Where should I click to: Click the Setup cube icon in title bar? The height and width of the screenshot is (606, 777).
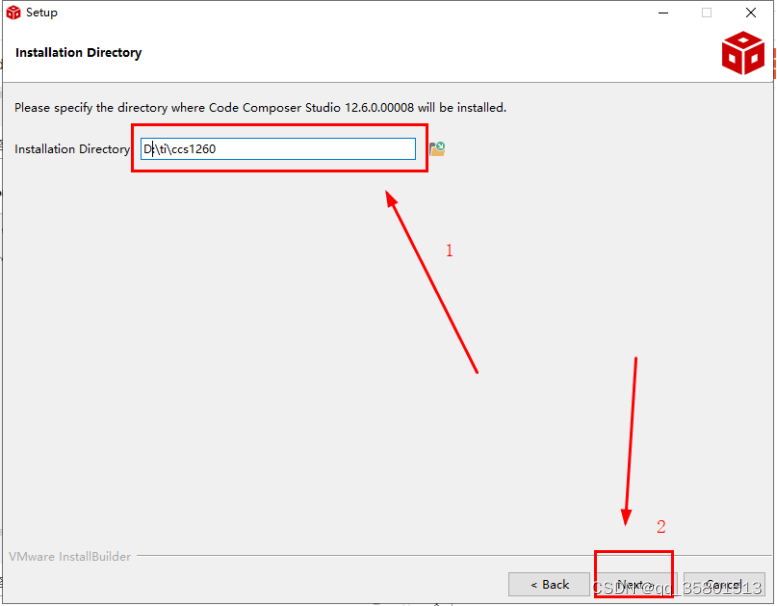[13, 12]
